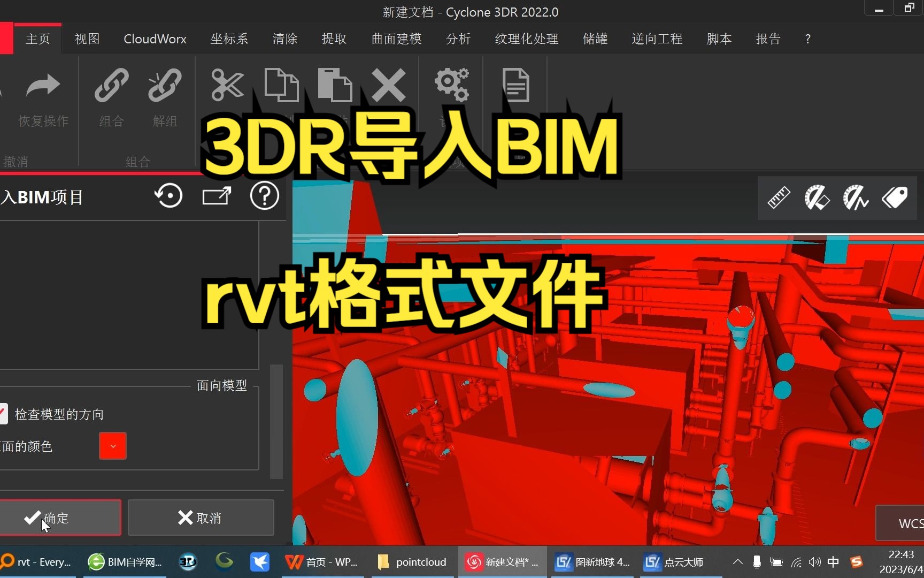Open 图新地球 4 taskbar item
Screen dimensions: 924x578
pos(592,562)
